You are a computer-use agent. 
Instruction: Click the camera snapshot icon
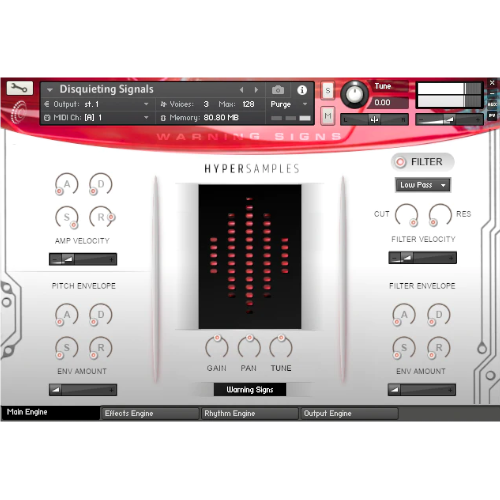pyautogui.click(x=278, y=90)
